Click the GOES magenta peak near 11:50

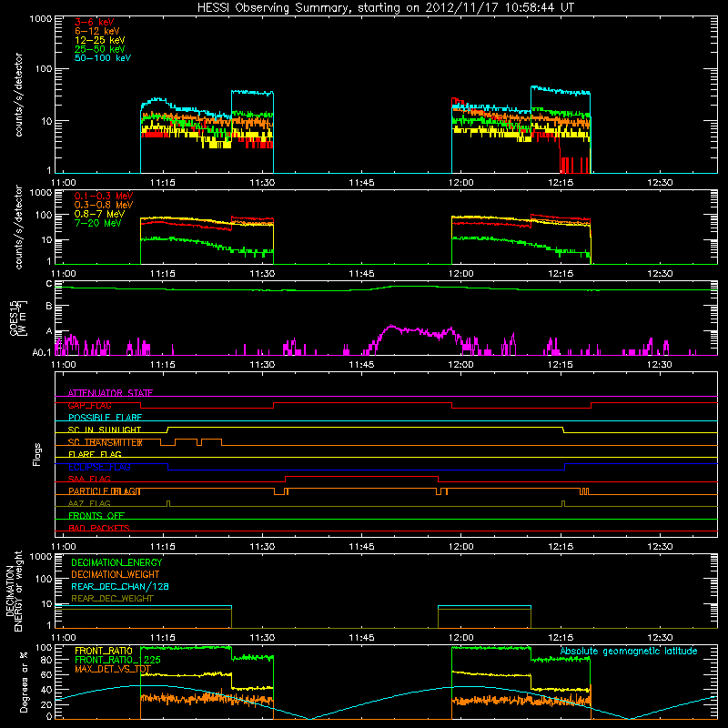pos(391,327)
